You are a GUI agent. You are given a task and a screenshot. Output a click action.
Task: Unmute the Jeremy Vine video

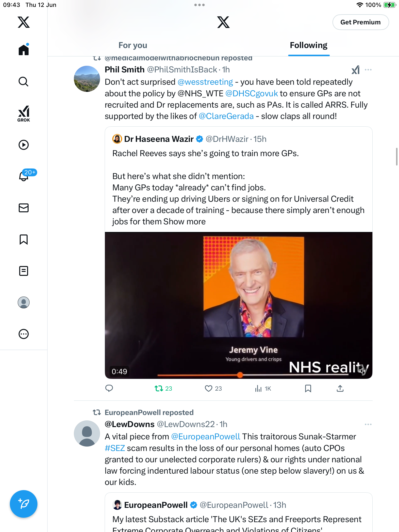tap(362, 370)
